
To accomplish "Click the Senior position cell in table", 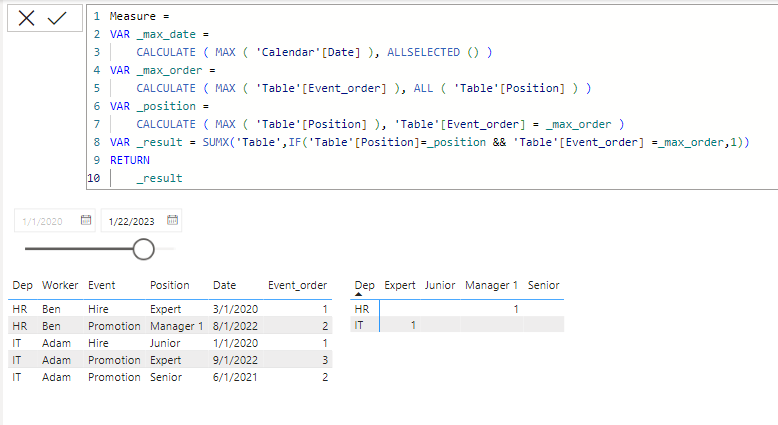I will (x=166, y=377).
